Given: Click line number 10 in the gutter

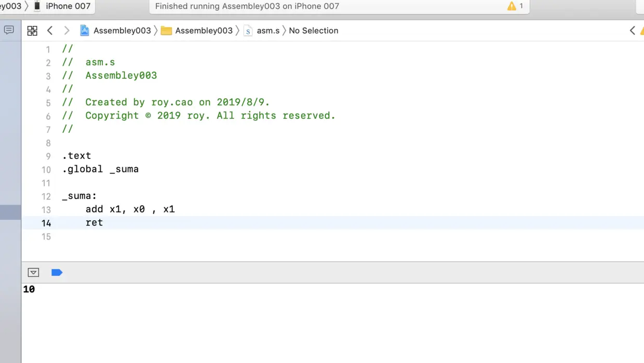Looking at the screenshot, I should tap(46, 170).
